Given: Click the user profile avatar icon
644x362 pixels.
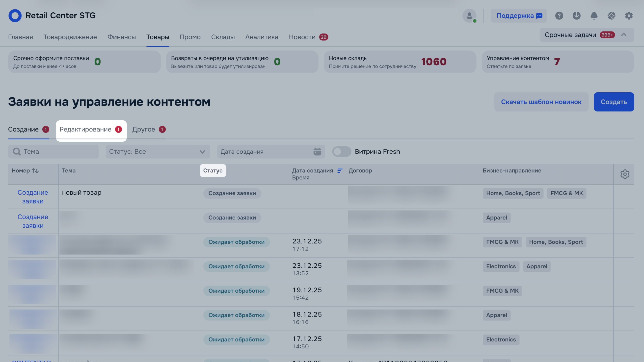Looking at the screenshot, I should [x=469, y=16].
